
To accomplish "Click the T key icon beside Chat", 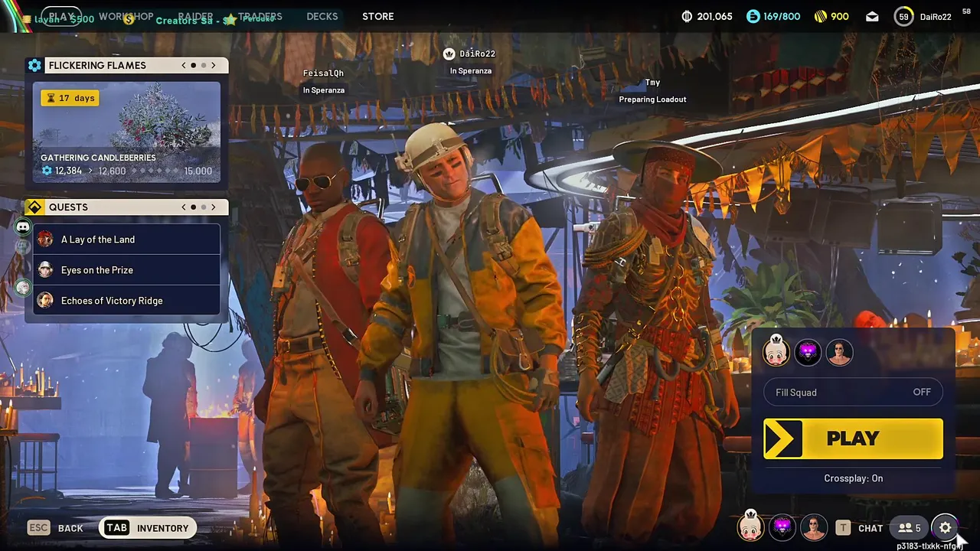I will (843, 527).
